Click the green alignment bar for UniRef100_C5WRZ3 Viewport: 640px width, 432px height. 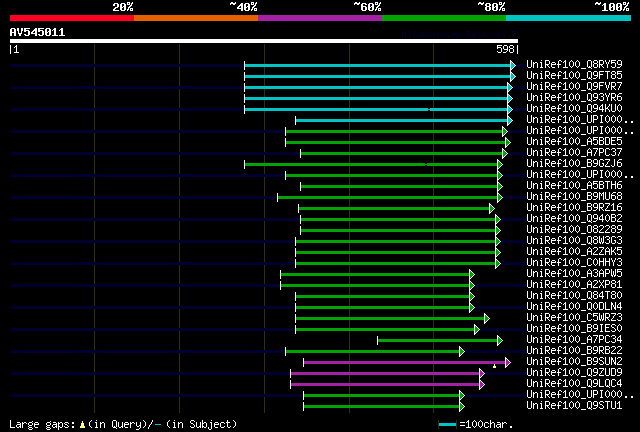point(390,319)
